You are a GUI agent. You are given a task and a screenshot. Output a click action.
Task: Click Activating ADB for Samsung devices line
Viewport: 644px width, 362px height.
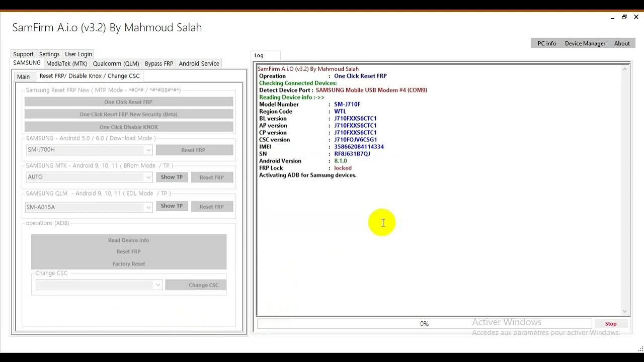click(x=307, y=175)
